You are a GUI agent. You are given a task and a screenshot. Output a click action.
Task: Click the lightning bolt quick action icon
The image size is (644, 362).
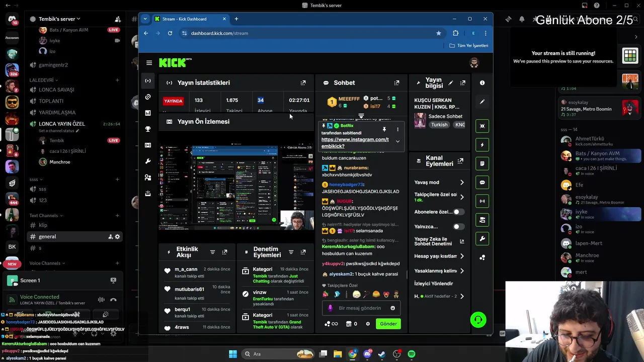[482, 145]
